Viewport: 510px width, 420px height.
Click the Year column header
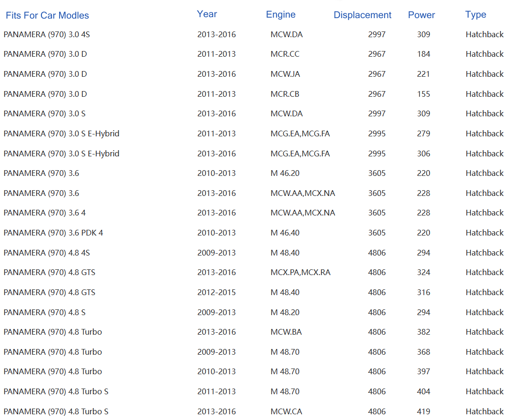point(207,14)
